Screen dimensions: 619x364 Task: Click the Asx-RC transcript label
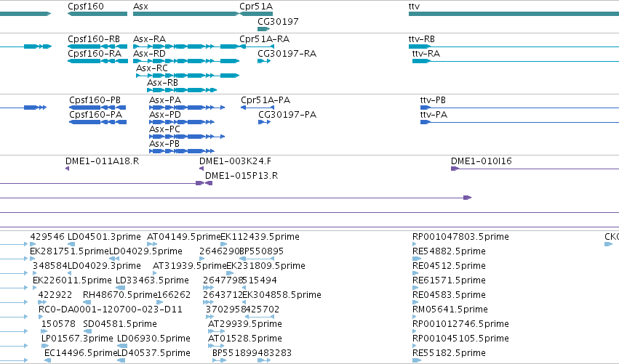click(151, 68)
